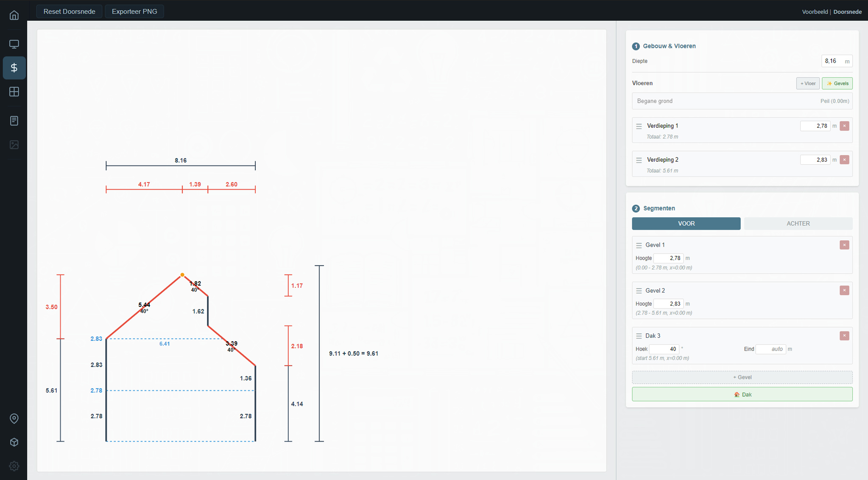Click the document icon in sidebar
The width and height of the screenshot is (868, 480).
pos(14,121)
